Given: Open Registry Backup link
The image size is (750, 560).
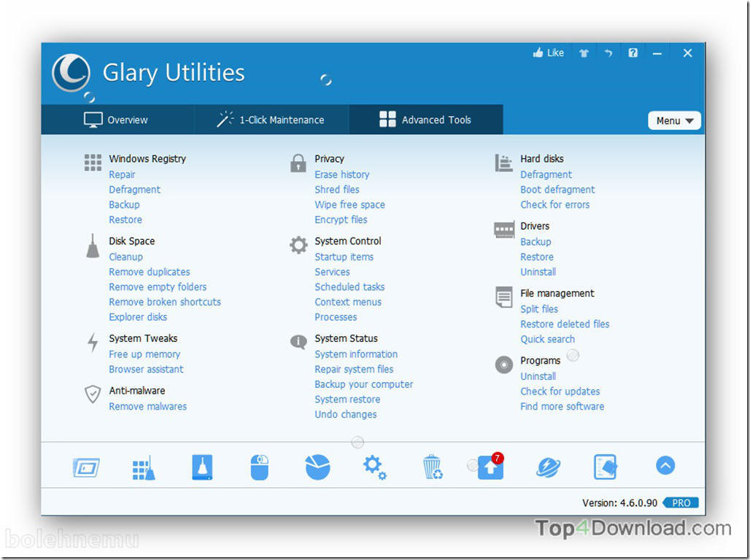Looking at the screenshot, I should click(124, 205).
